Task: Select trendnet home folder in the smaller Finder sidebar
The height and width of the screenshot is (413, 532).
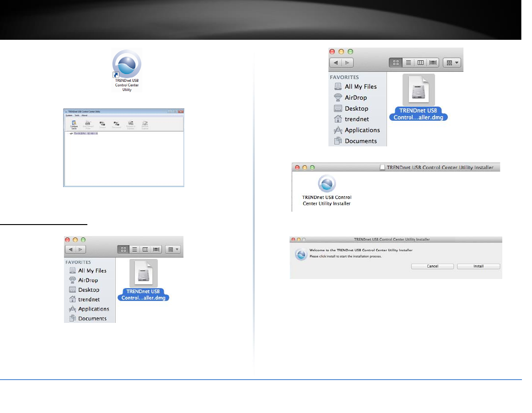Action: click(x=84, y=299)
